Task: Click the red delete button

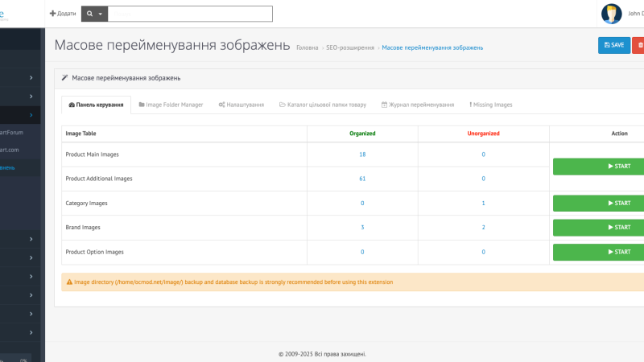Action: pyautogui.click(x=638, y=45)
